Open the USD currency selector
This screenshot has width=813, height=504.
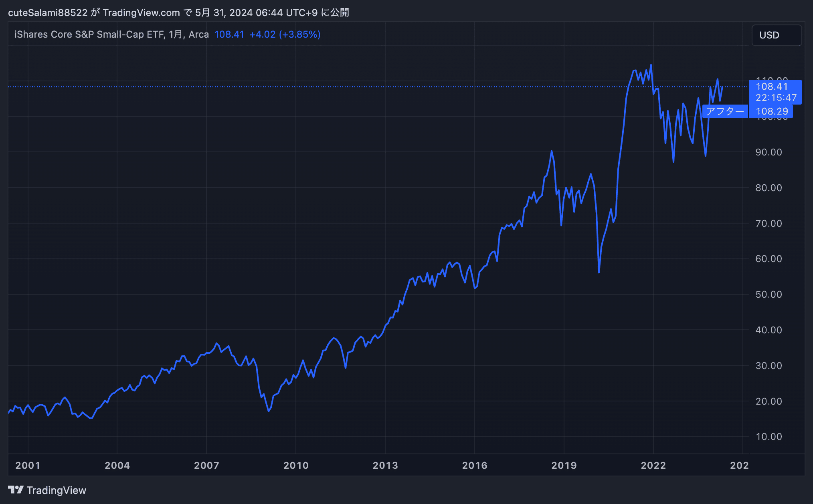777,35
